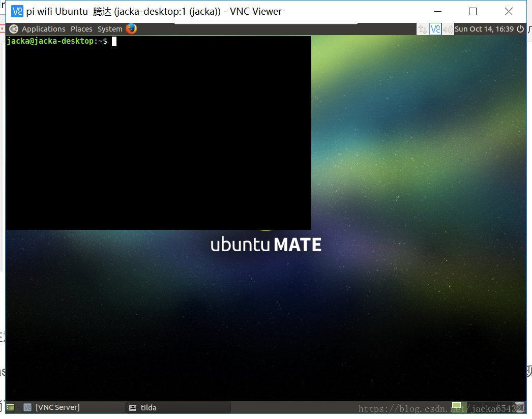Click the show desktop icon in bottom panel
This screenshot has width=532, height=419.
tap(11, 407)
